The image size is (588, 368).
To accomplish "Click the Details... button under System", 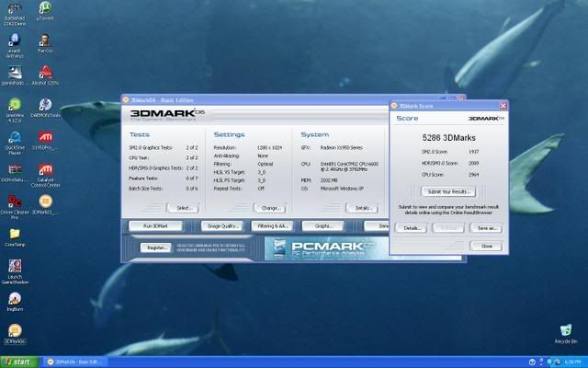I will tap(362, 208).
